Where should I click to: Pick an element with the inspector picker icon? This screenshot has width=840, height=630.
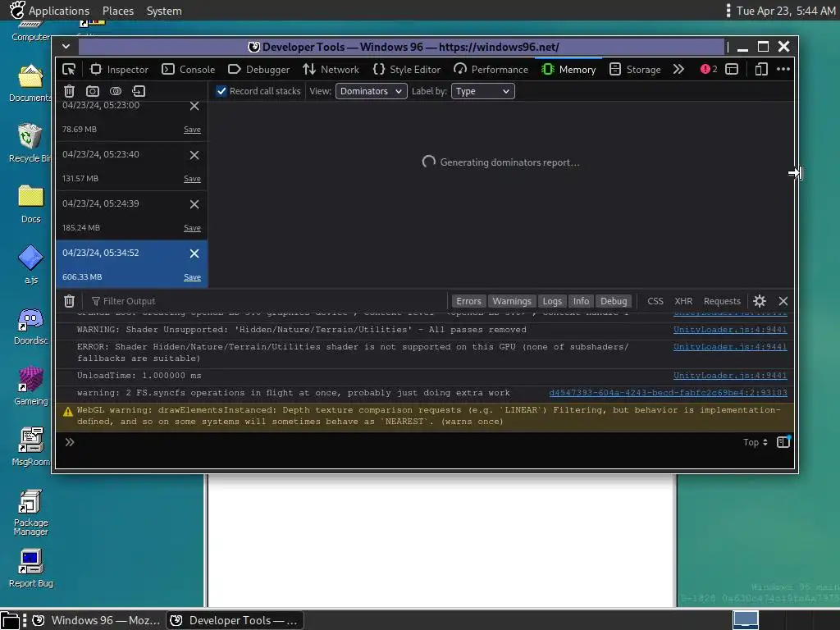[x=69, y=69]
